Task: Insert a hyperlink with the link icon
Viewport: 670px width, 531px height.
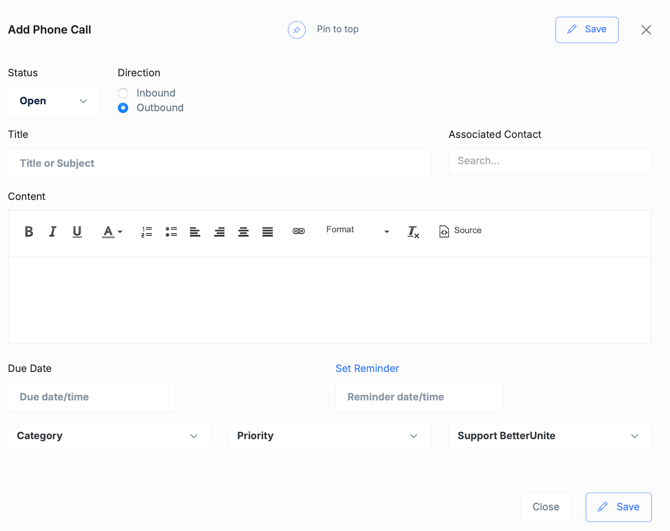Action: point(298,231)
